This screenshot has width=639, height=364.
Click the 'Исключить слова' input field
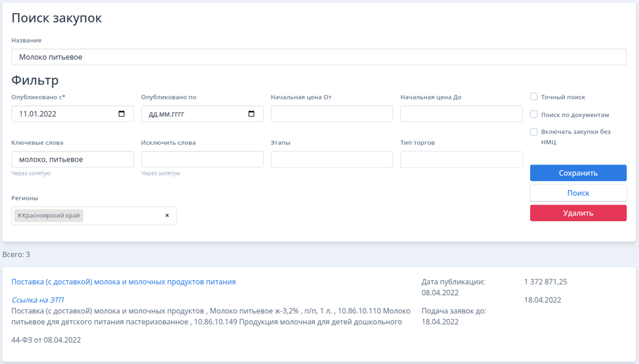[x=202, y=159]
